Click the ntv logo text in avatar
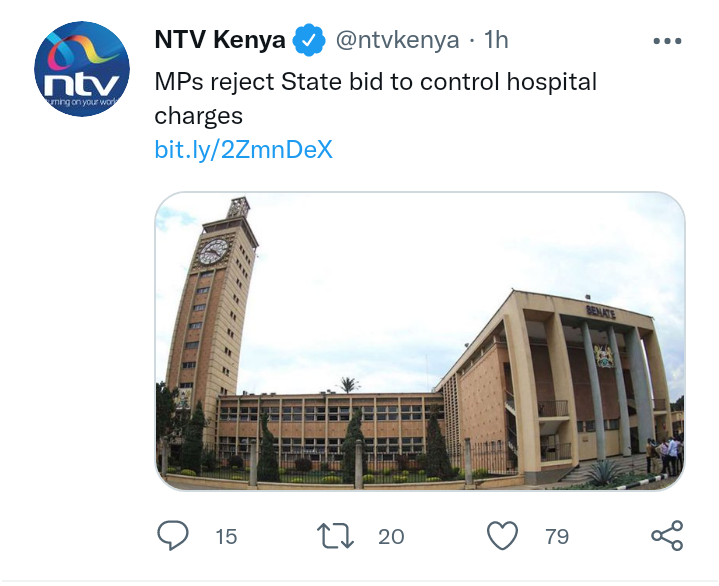 [x=82, y=84]
